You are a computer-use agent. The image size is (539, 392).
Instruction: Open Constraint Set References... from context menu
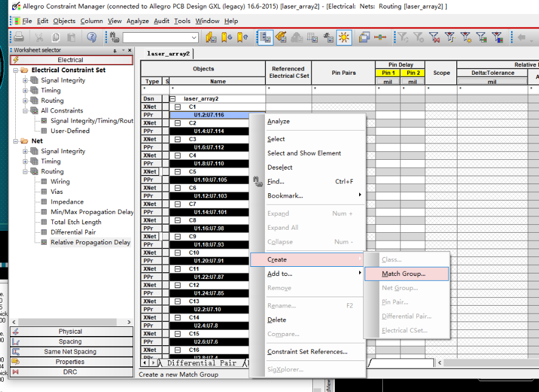click(x=307, y=351)
